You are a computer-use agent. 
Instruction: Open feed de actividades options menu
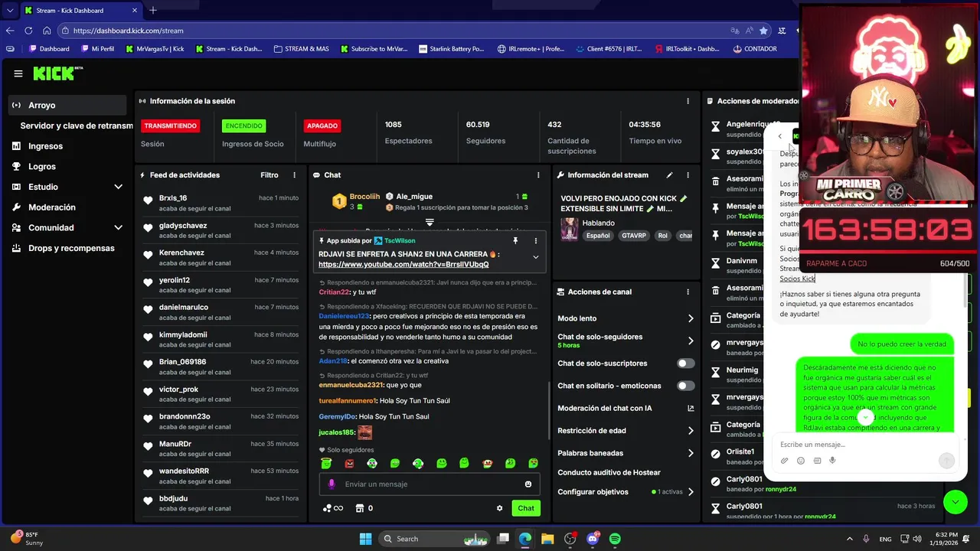click(294, 175)
